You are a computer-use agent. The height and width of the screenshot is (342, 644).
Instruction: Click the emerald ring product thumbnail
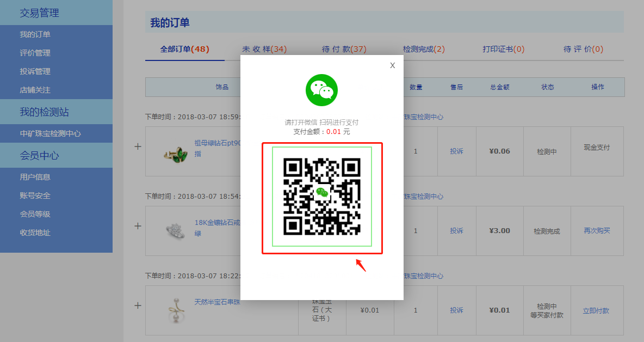pos(176,154)
